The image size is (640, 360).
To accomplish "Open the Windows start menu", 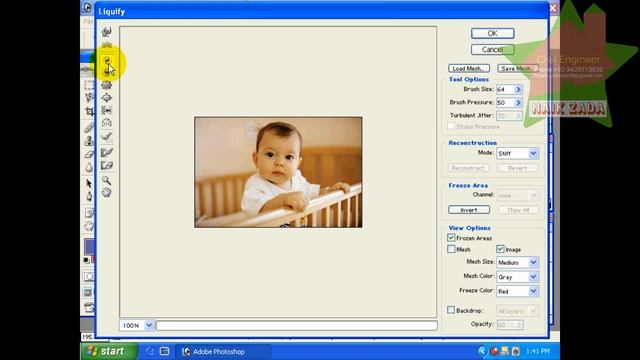I will [x=109, y=351].
